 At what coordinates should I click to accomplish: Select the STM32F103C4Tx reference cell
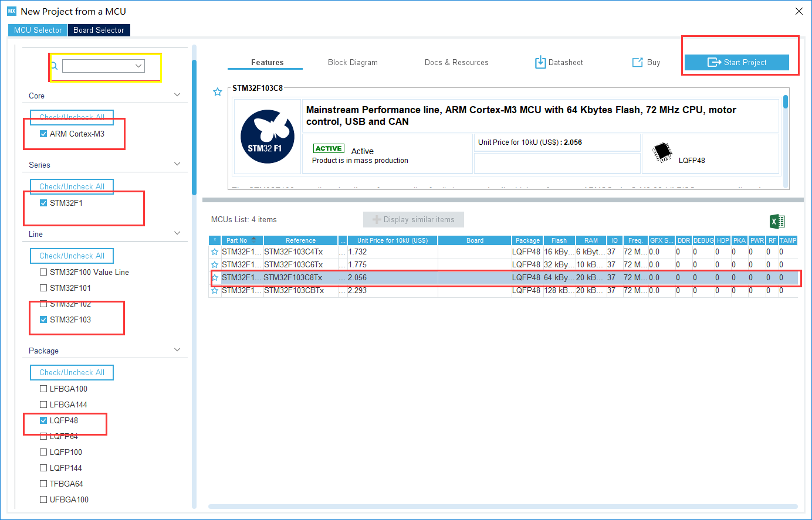tap(301, 252)
